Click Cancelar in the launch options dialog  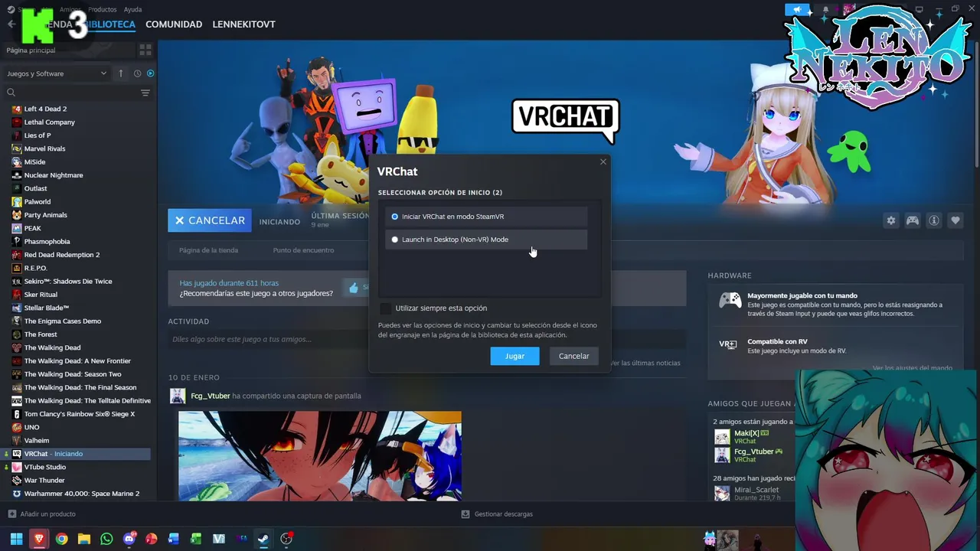point(573,356)
